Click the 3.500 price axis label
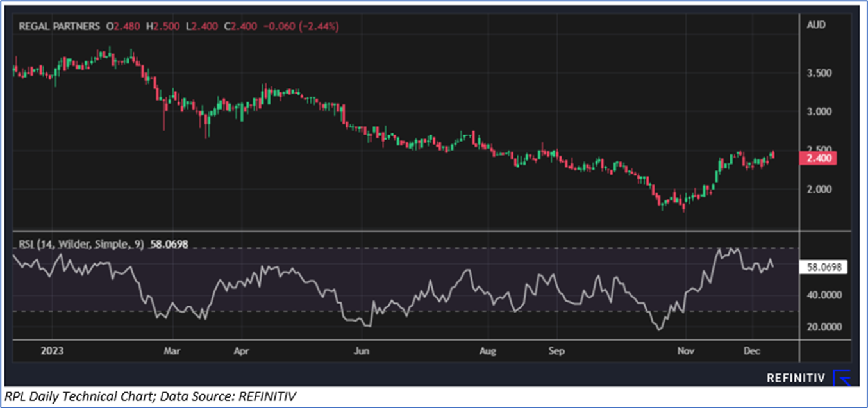The height and width of the screenshot is (408, 868). coord(819,73)
